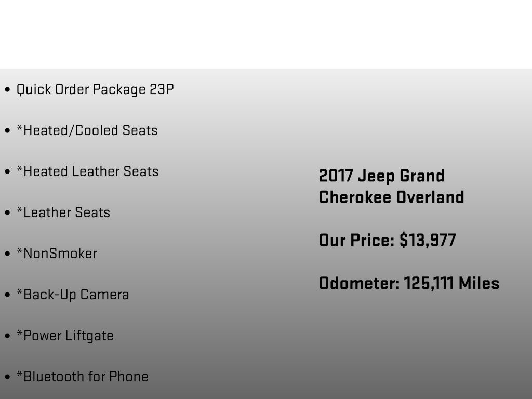Screen dimensions: 532x399
Task: Click the bullet next to NonSmoker
Action: 7,254
